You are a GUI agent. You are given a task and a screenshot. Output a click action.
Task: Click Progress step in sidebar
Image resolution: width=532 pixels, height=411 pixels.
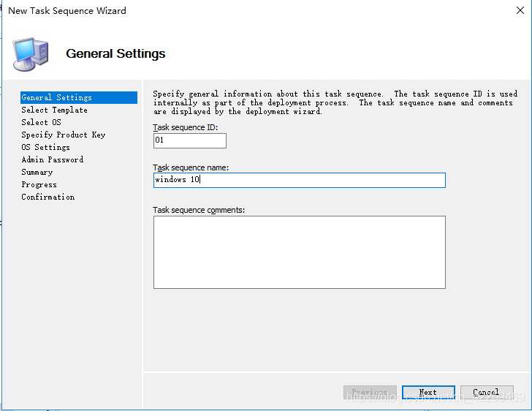point(39,184)
